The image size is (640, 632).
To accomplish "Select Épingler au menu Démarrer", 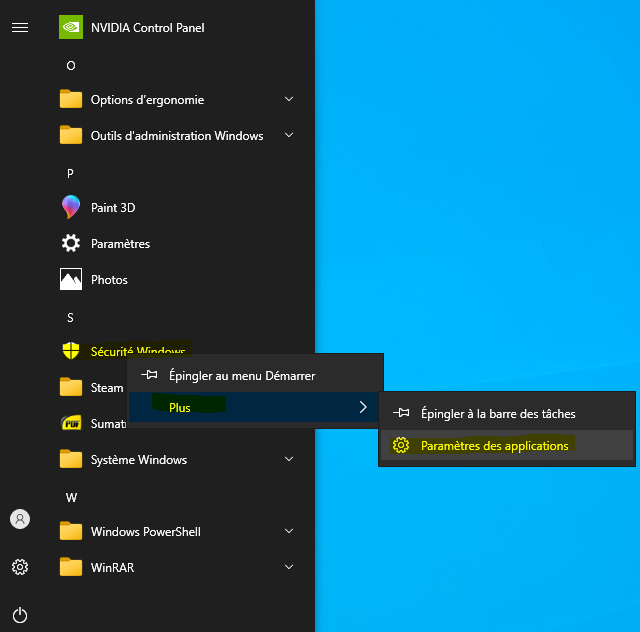I will click(x=256, y=375).
